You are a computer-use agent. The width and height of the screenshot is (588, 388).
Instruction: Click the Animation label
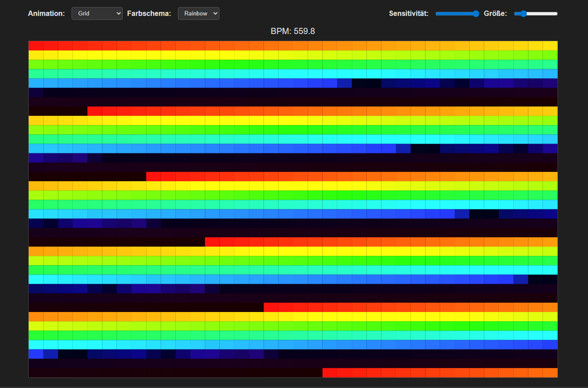46,13
